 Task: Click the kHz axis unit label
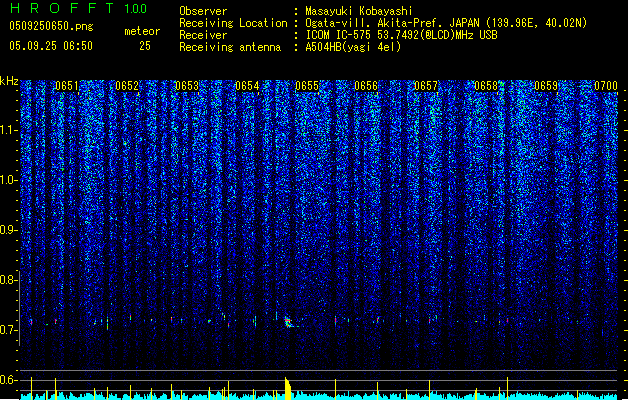pyautogui.click(x=9, y=81)
